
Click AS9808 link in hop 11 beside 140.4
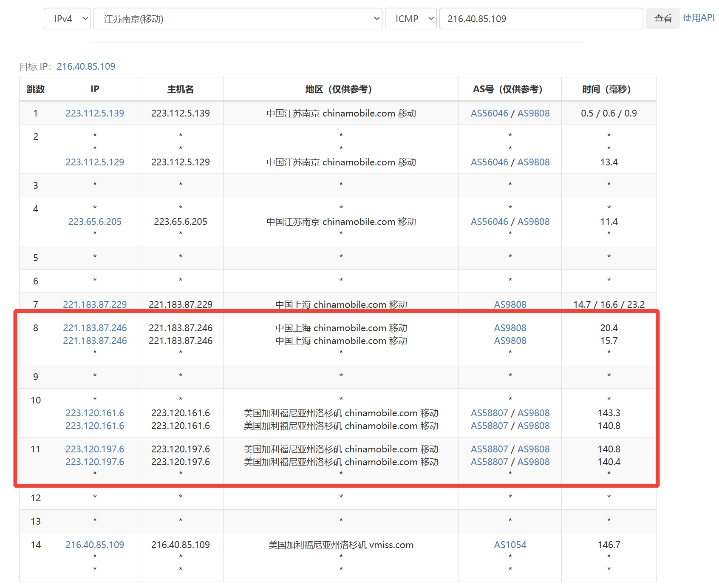(533, 462)
